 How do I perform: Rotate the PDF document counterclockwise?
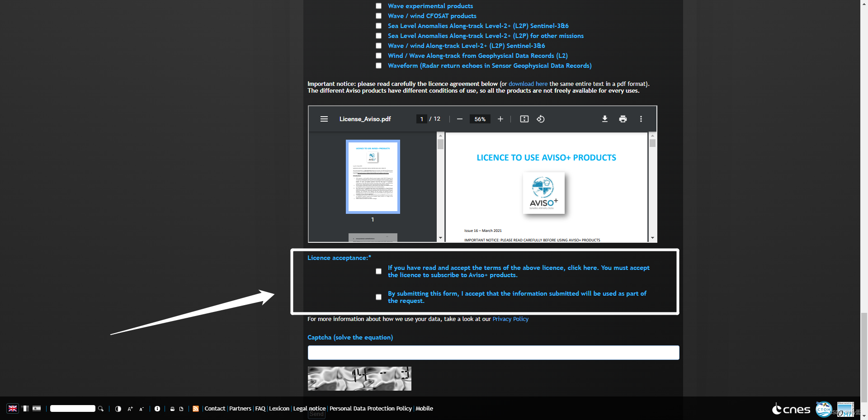[540, 119]
